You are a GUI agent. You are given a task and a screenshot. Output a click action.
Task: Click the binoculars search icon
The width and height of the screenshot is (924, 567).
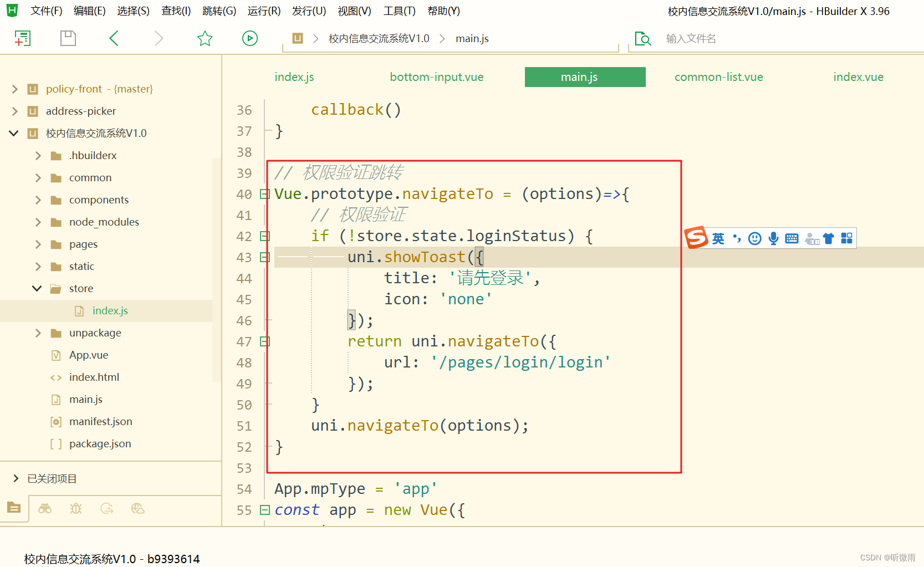pyautogui.click(x=45, y=508)
